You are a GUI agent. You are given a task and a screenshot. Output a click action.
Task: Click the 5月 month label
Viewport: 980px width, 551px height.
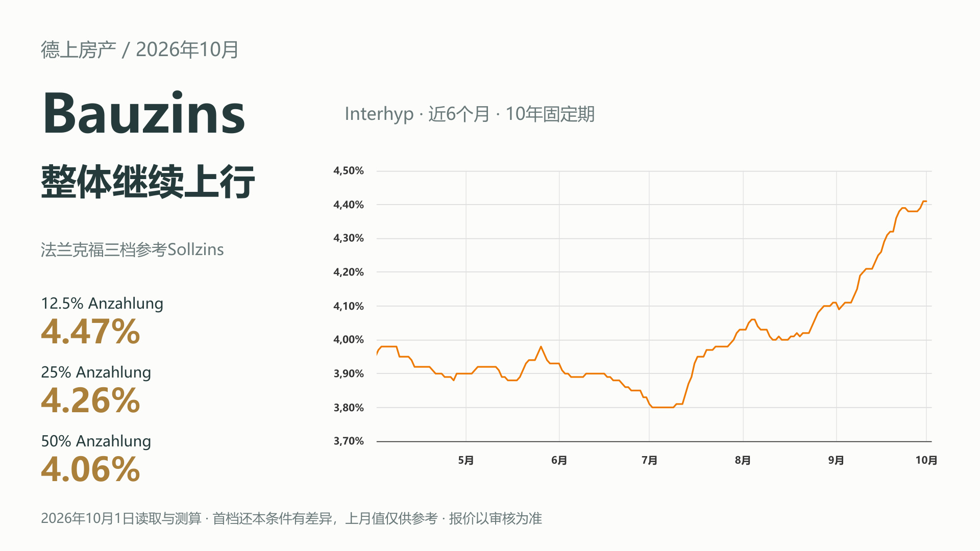coord(466,460)
